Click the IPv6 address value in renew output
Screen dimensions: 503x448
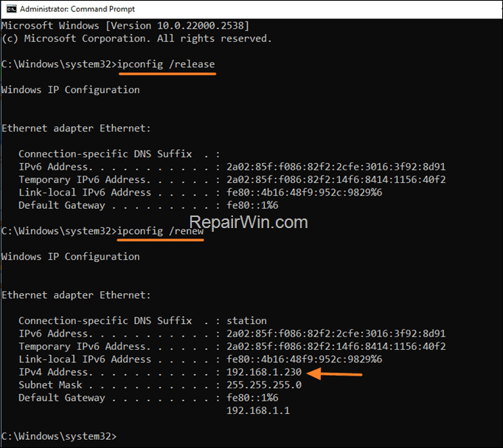(x=336, y=334)
